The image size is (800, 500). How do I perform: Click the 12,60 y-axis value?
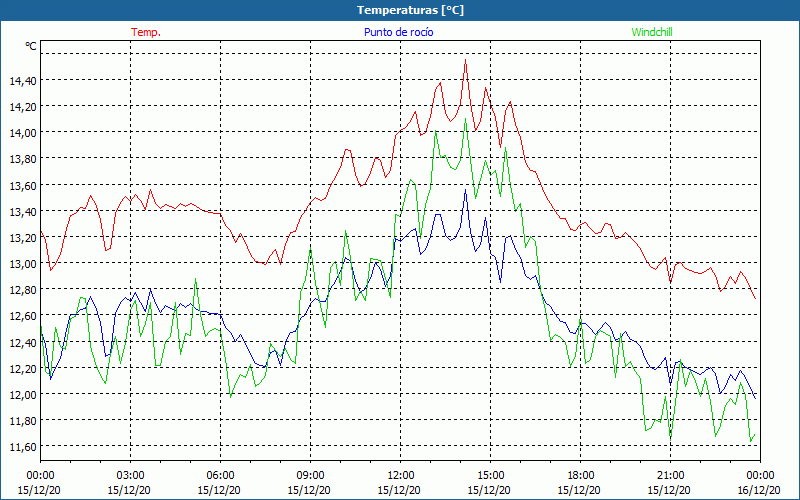point(22,316)
